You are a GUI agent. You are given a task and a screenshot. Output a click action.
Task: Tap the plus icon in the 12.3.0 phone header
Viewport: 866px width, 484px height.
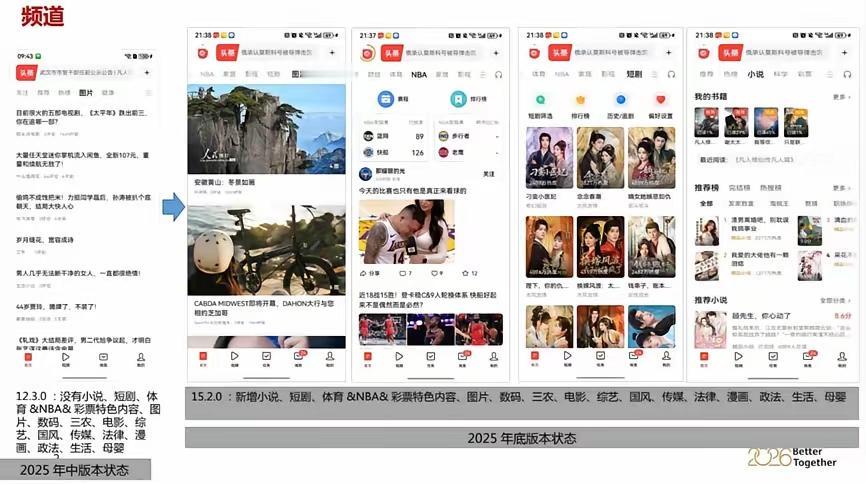coord(147,72)
